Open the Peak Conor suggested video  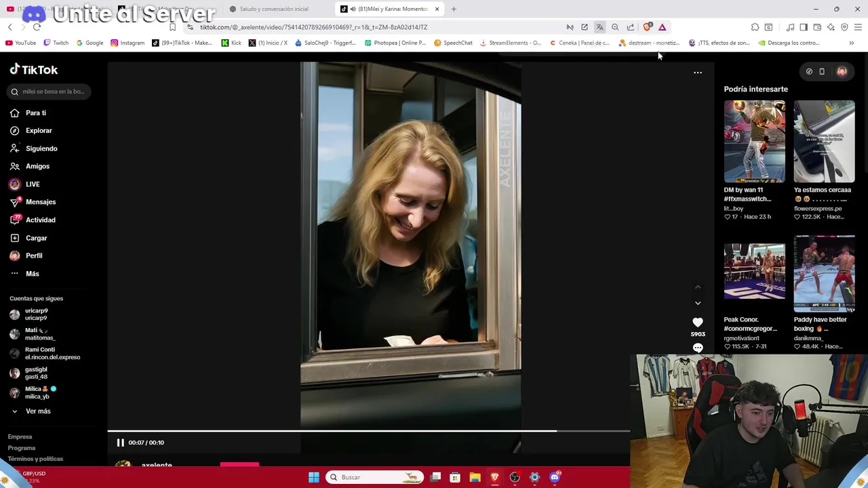coord(754,272)
